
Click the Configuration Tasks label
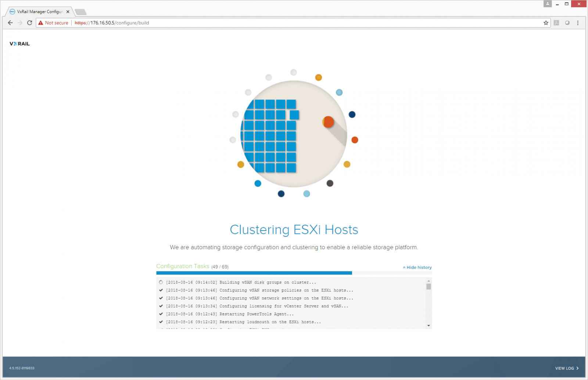[183, 266]
